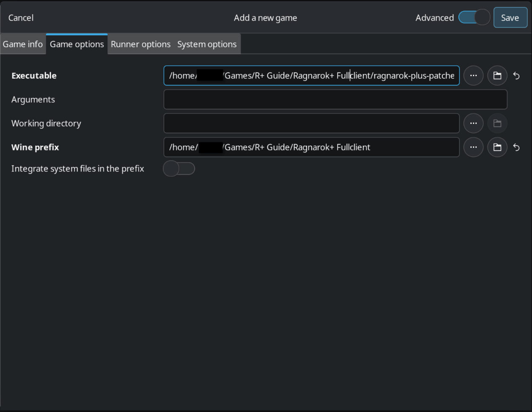Click the Working directory input field
Screen dimensions: 532x412
tap(311, 123)
